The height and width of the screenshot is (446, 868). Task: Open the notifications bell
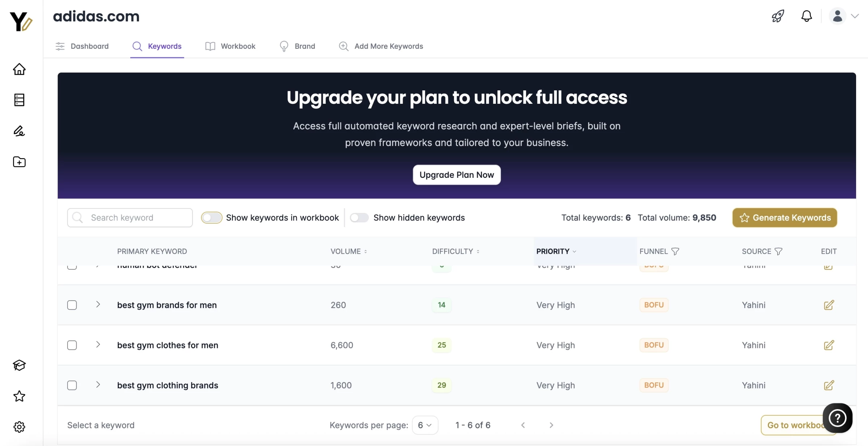(x=807, y=16)
